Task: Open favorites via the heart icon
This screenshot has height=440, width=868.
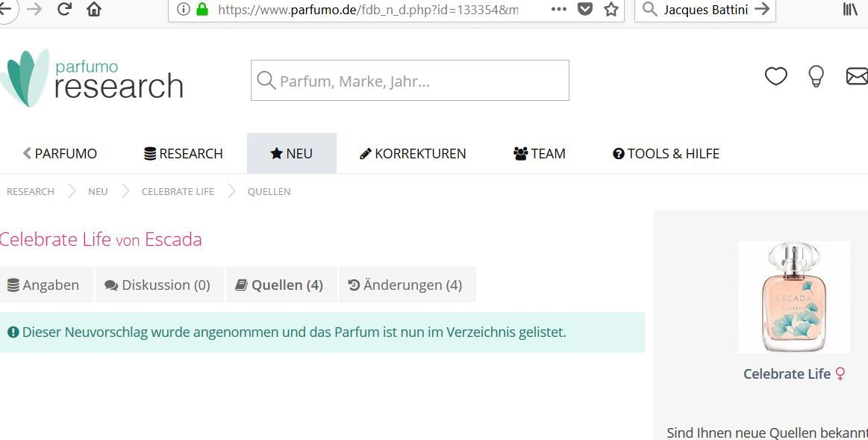Action: click(x=775, y=76)
